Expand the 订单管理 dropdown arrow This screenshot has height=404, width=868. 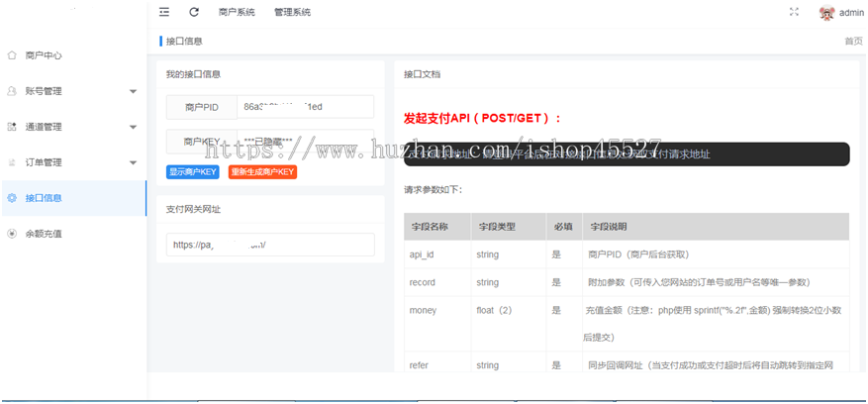pyautogui.click(x=133, y=162)
